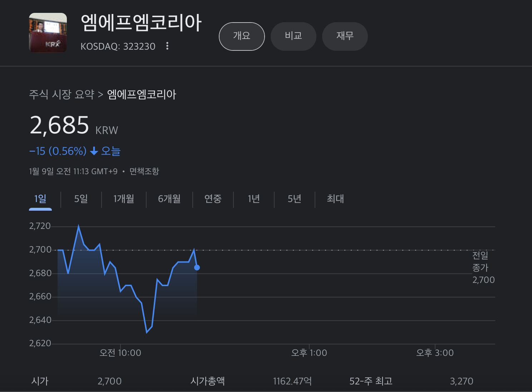The image size is (532, 392).
Task: Click the 시가총액 label
Action: pos(208,381)
